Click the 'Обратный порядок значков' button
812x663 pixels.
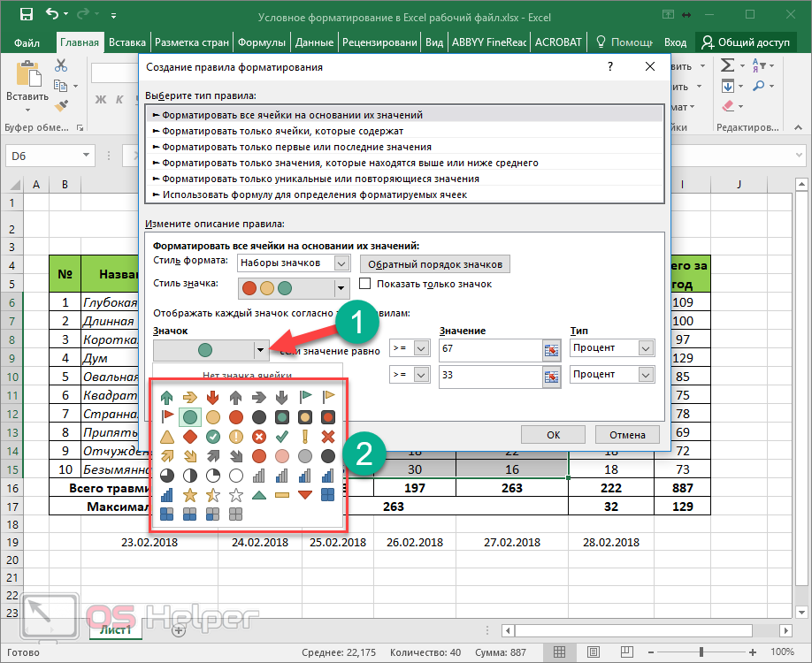(435, 264)
